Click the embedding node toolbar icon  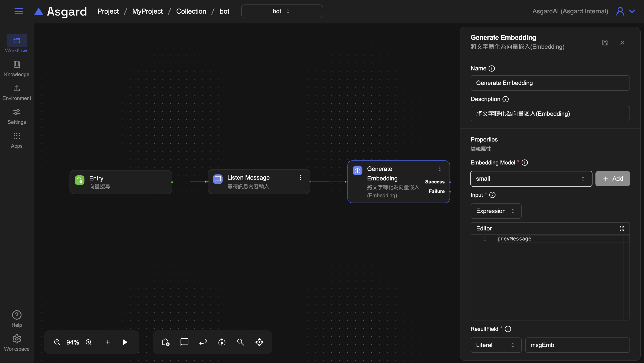click(x=222, y=342)
